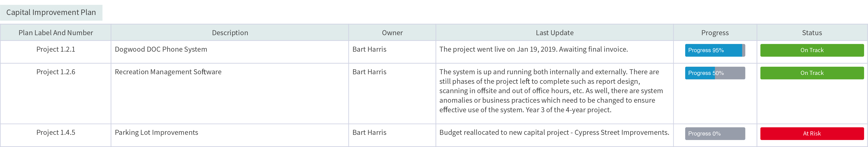This screenshot has width=868, height=147.
Task: Adjust the Progress 50% bar
Action: click(715, 73)
